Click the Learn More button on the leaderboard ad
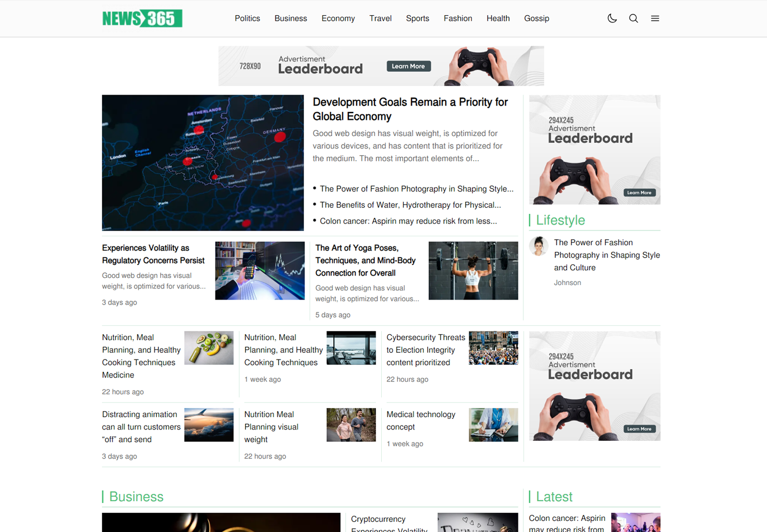Screen dimensions: 767x532 [x=408, y=66]
